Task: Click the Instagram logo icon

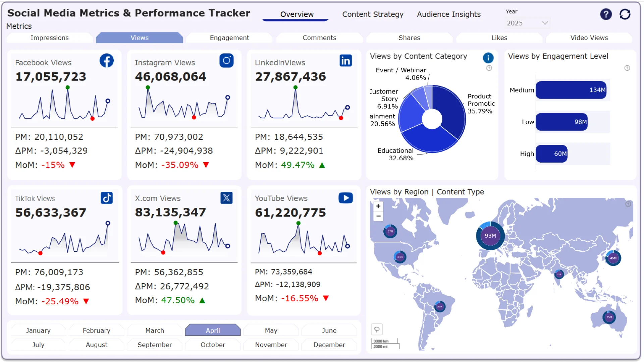Action: (x=226, y=61)
